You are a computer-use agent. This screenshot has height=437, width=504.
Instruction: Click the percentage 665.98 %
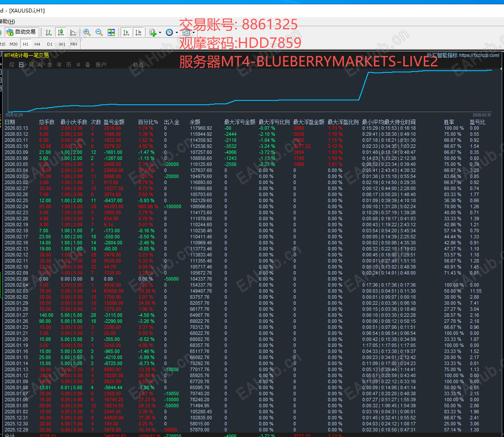coord(148,206)
